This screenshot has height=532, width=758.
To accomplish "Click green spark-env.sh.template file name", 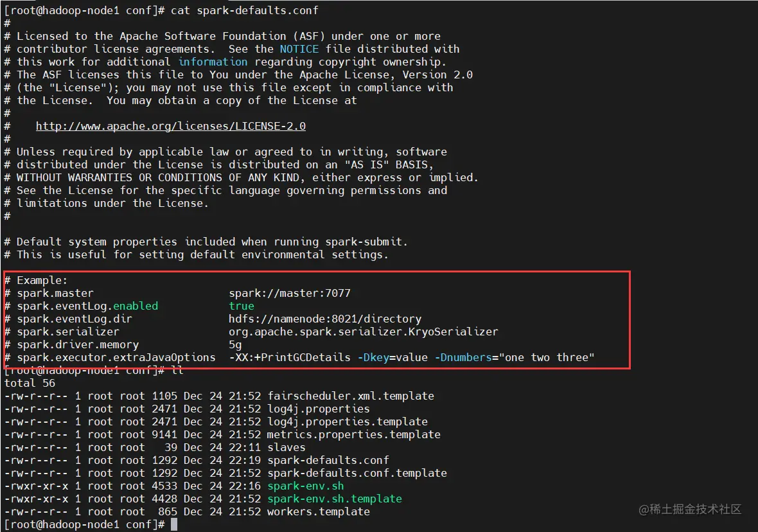I will coord(335,499).
